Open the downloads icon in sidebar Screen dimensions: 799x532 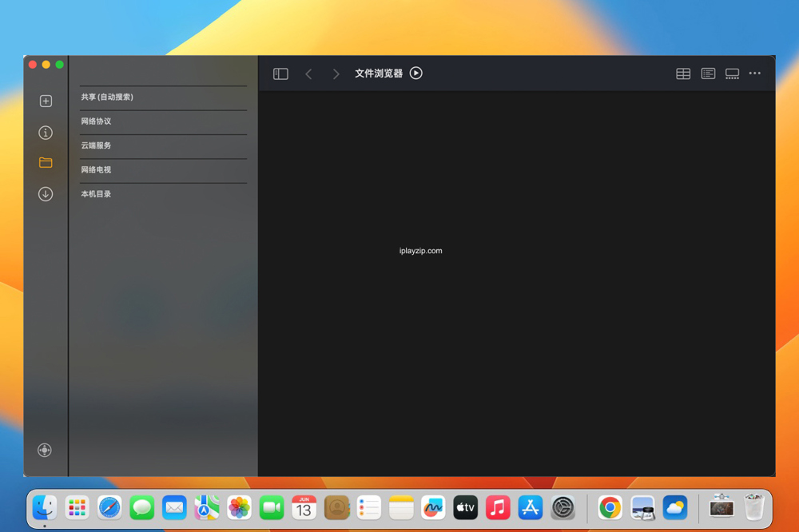46,193
